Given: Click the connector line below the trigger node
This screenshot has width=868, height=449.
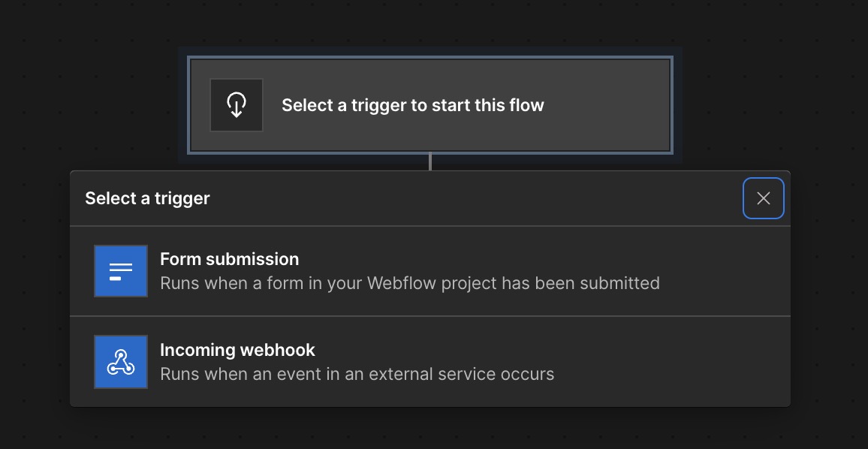Looking at the screenshot, I should [x=430, y=161].
